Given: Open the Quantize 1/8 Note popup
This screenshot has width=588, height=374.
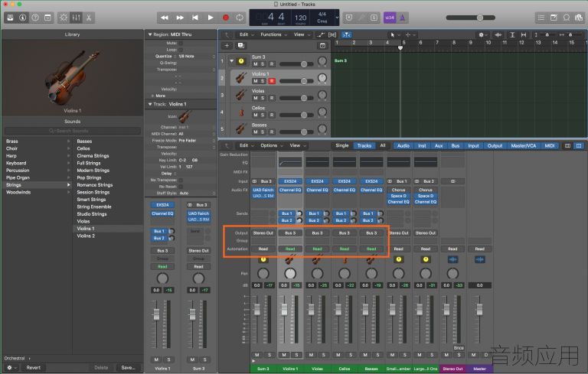Looking at the screenshot, I should [x=196, y=56].
